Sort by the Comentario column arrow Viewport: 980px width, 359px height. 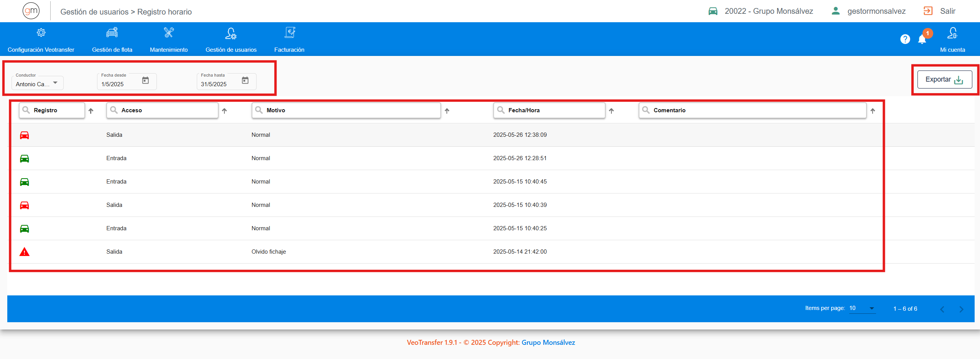click(x=873, y=111)
